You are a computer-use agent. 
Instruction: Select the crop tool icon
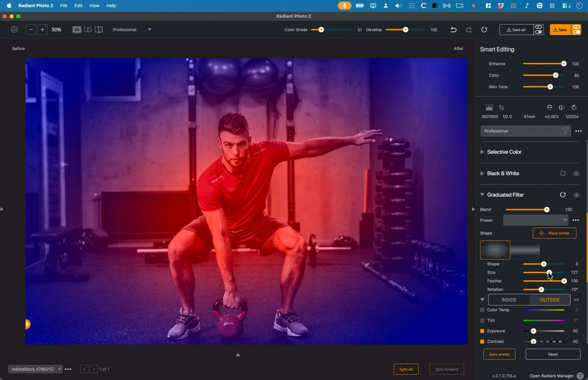tap(501, 107)
